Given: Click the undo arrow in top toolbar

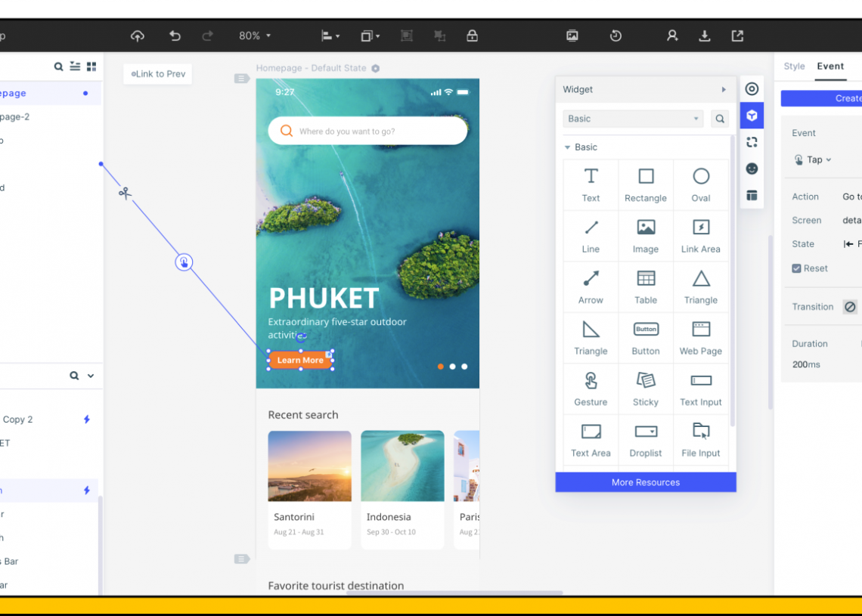Looking at the screenshot, I should (x=175, y=36).
